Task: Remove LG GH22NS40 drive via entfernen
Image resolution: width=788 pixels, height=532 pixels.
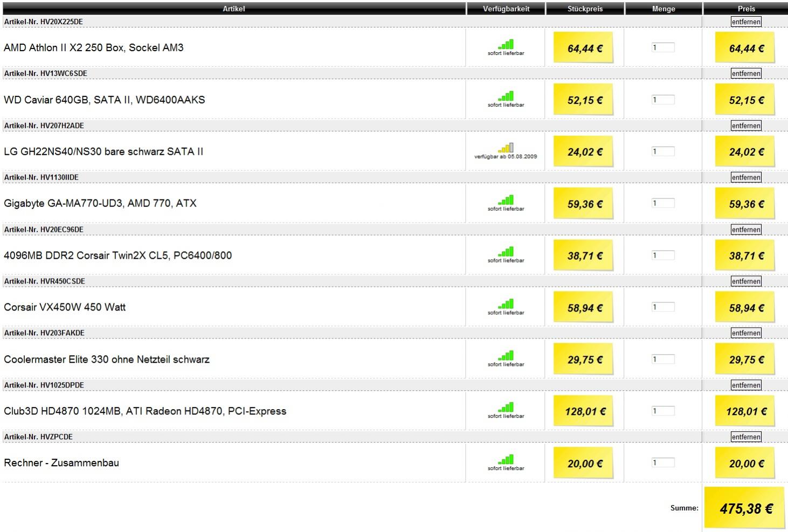Action: click(x=746, y=126)
